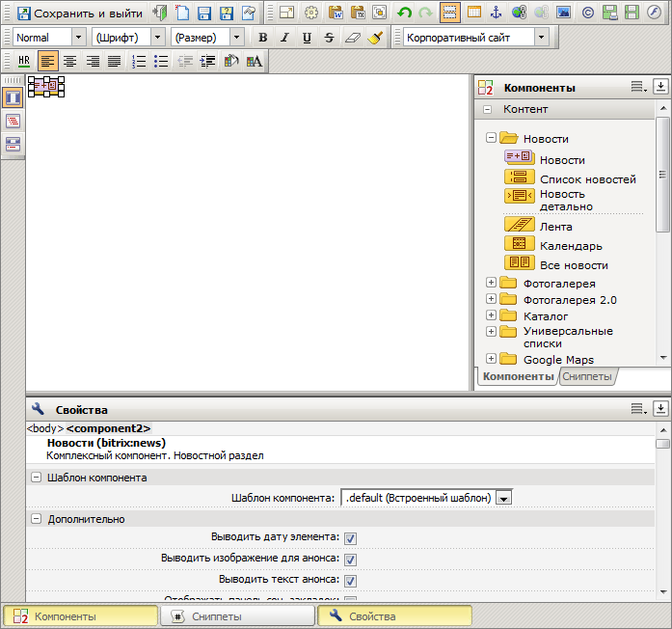Screen dimensions: 672x629
Task: Click the Свойства panel dock arrow icon
Action: [660, 409]
